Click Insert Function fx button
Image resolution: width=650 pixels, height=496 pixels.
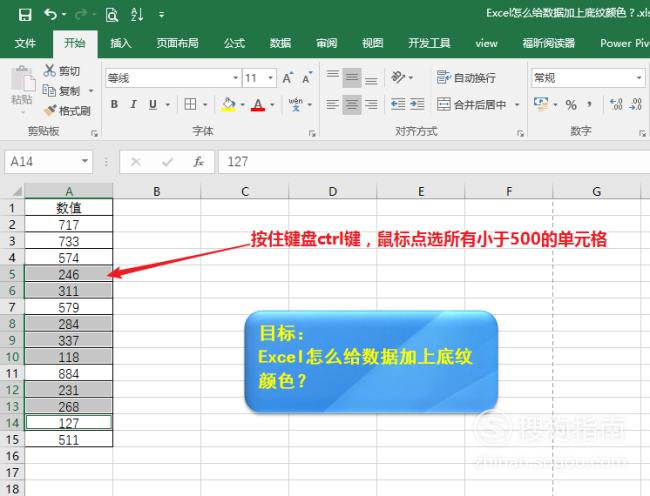(199, 162)
